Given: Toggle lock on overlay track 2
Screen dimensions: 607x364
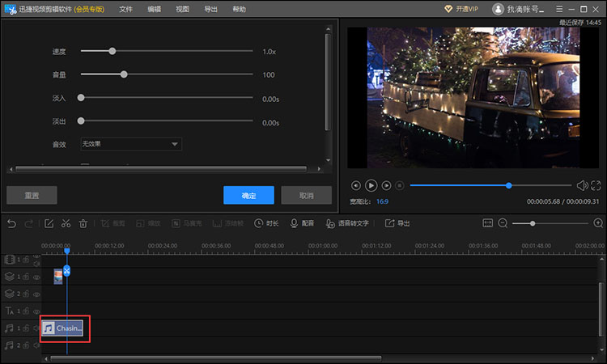Looking at the screenshot, I should tap(27, 294).
